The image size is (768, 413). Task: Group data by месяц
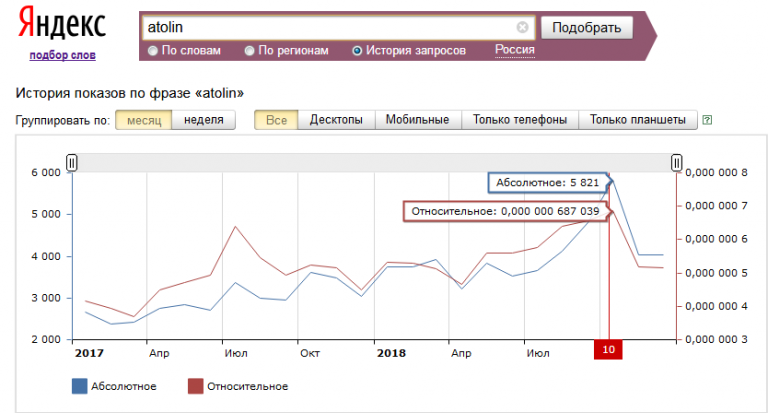point(143,120)
